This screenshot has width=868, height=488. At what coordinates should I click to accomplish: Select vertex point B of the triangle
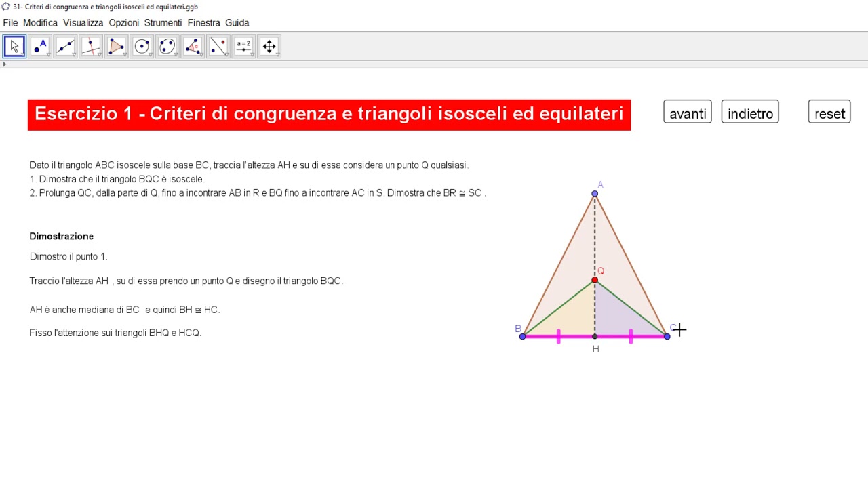(x=522, y=336)
